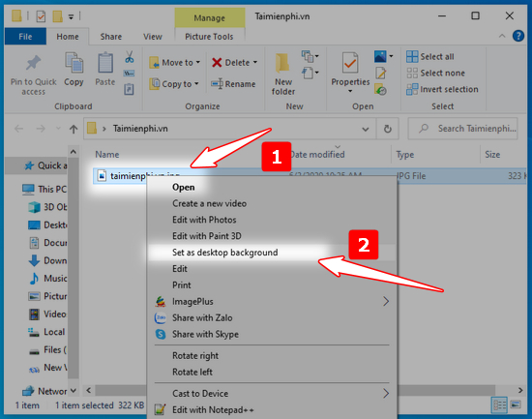532x419 pixels.
Task: Customize Quick Access Toolbar dropdown
Action: (71, 16)
